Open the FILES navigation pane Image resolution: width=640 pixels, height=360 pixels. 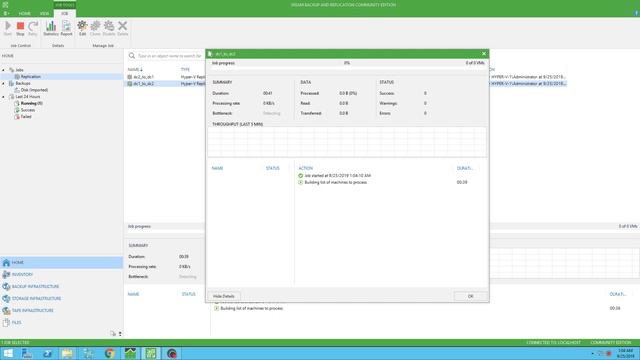[61, 322]
